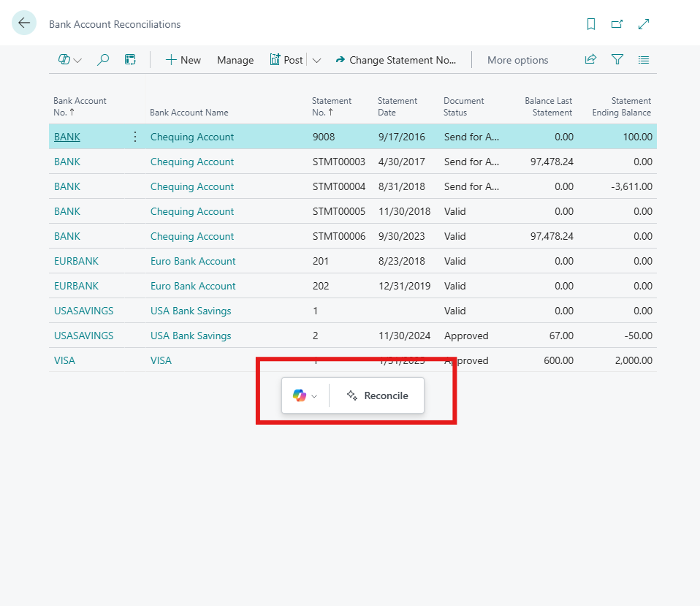This screenshot has height=606, width=700.
Task: Open the Manage menu
Action: tap(235, 60)
